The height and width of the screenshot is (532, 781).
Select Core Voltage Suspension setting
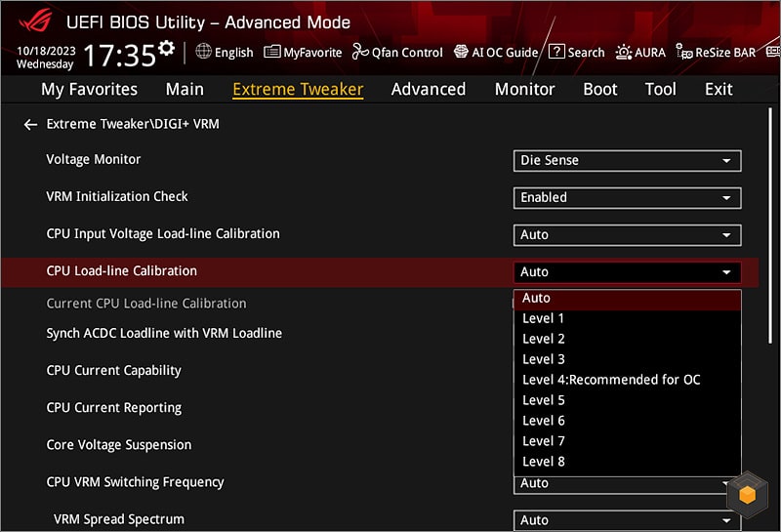[x=118, y=445]
